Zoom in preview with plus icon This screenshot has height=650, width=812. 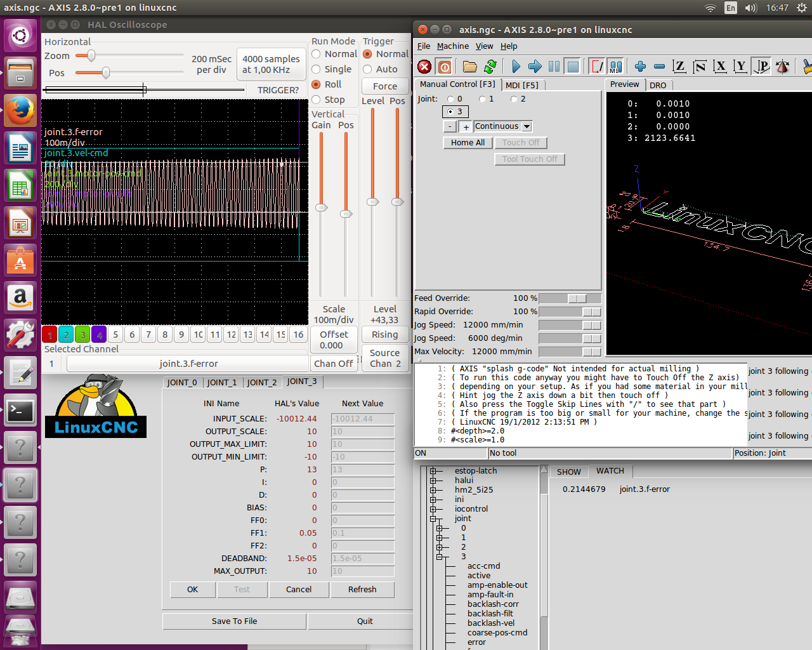(x=640, y=67)
